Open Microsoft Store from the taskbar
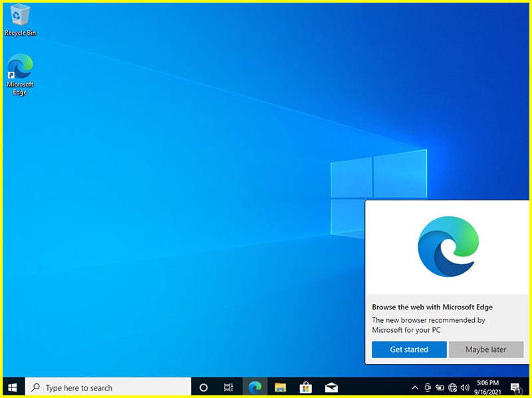Viewport: 532px width, 398px height. click(x=306, y=387)
